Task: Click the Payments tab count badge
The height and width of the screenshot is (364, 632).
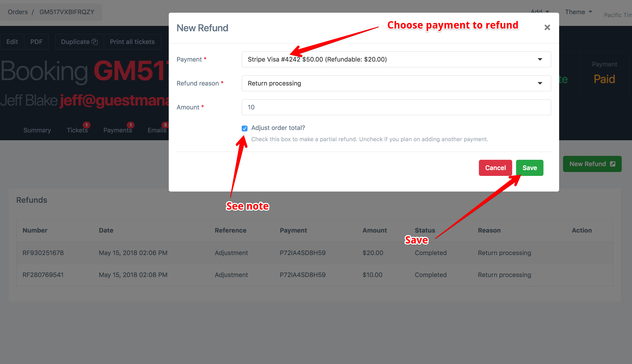Action: [x=130, y=125]
